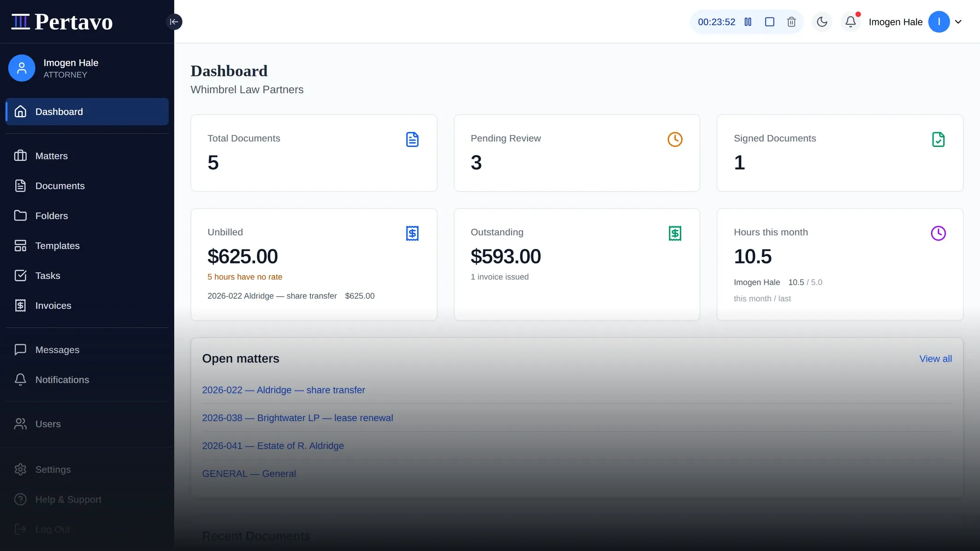Click Signed Documents checkmark file icon
Screen dimensions: 980x551
(938, 139)
